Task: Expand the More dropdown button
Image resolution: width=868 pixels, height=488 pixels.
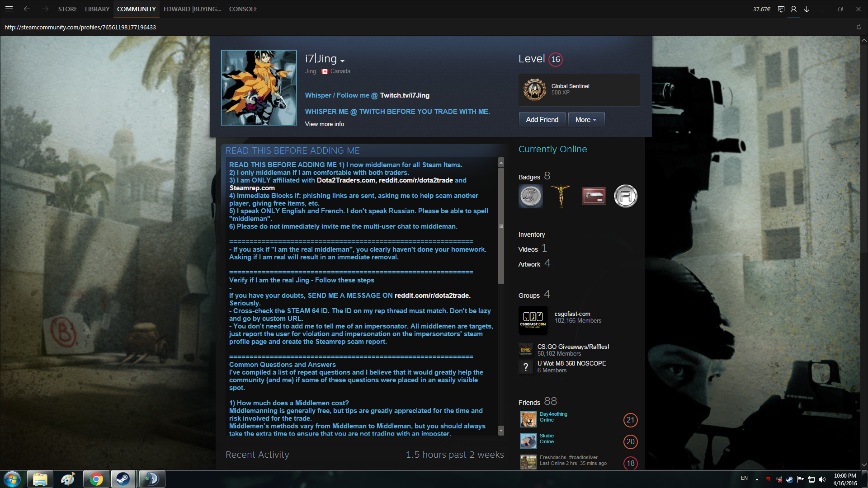Action: click(586, 120)
